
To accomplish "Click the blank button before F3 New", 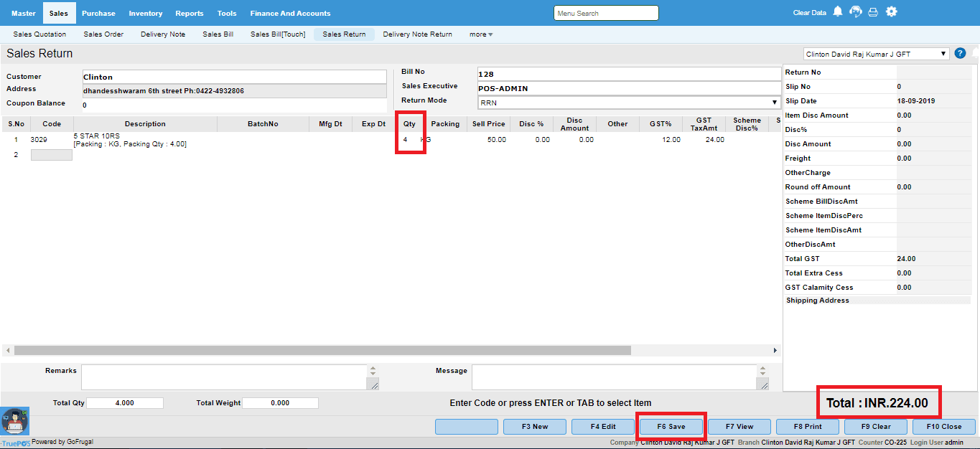I will pyautogui.click(x=467, y=427).
